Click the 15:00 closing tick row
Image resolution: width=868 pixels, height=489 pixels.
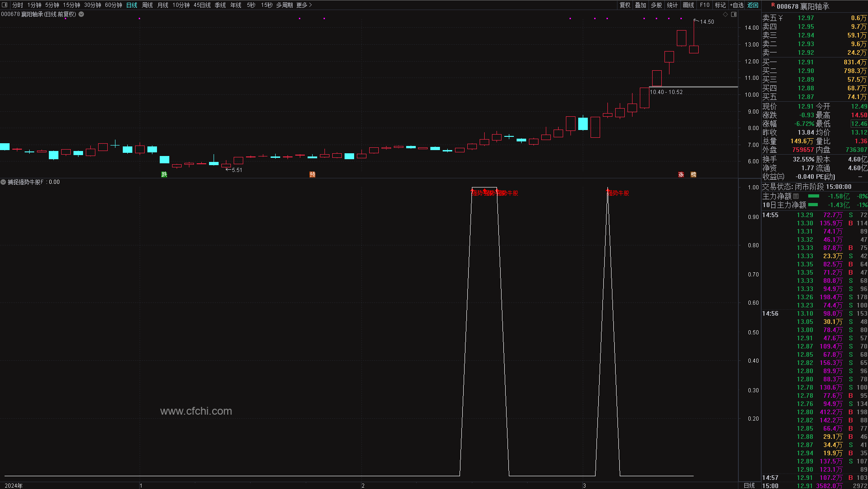click(x=815, y=486)
